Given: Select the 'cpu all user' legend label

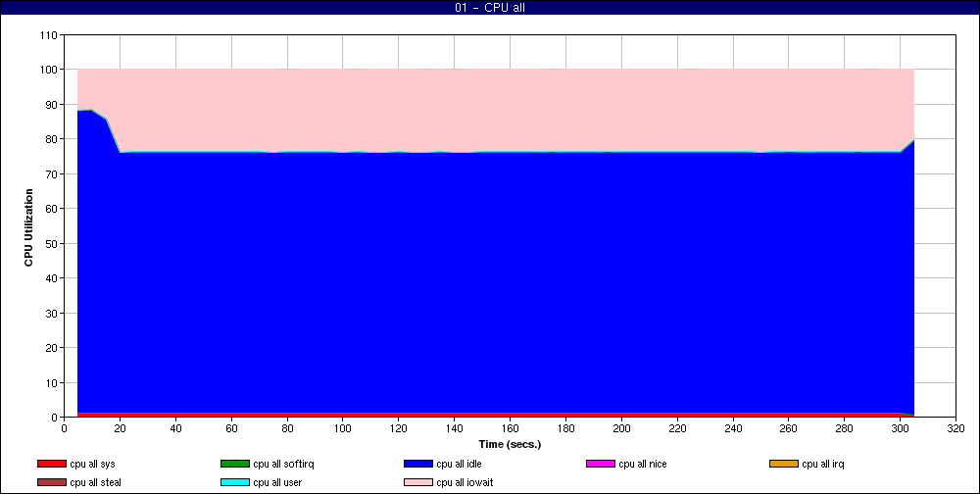Looking at the screenshot, I should [277, 483].
